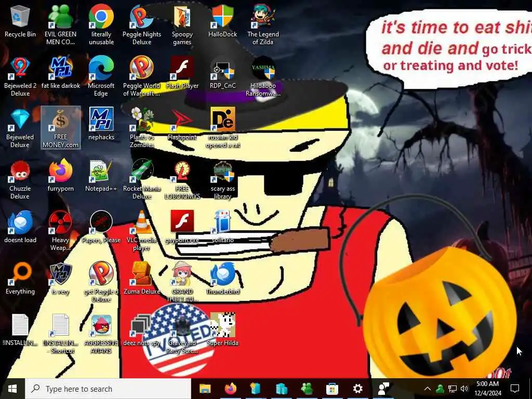This screenshot has height=399, width=532.
Task: Launch Firefox from the taskbar
Action: point(230,389)
